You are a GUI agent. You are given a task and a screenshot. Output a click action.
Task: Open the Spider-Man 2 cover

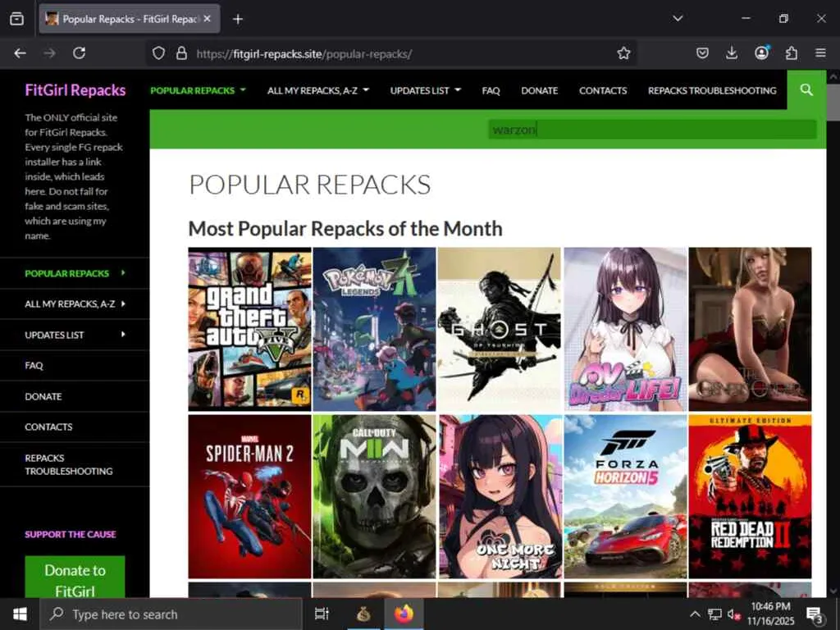click(249, 496)
